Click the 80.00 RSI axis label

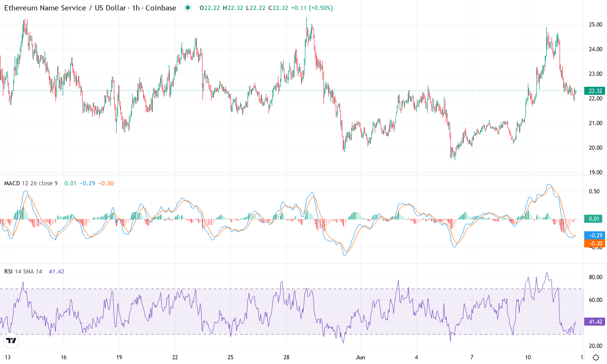(595, 277)
